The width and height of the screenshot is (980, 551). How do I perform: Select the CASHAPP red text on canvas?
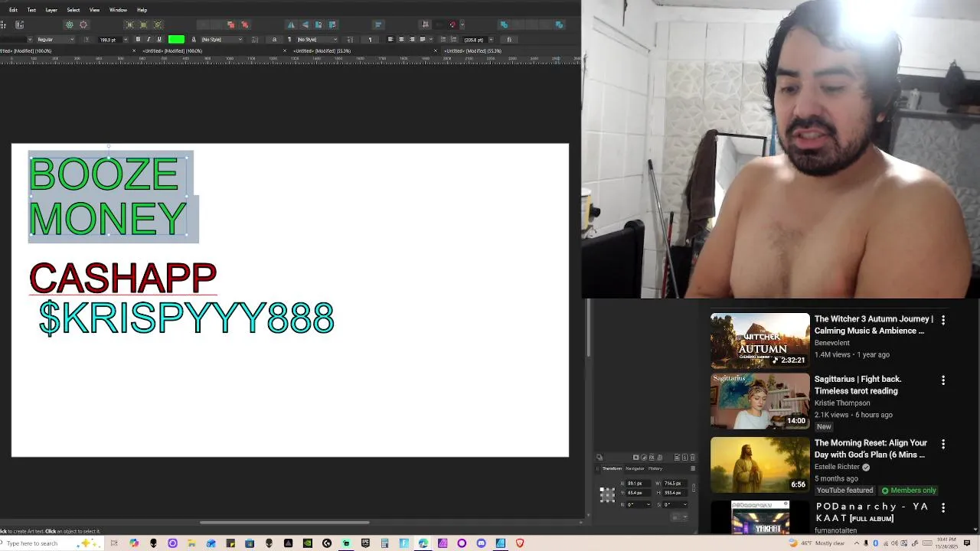(x=122, y=279)
